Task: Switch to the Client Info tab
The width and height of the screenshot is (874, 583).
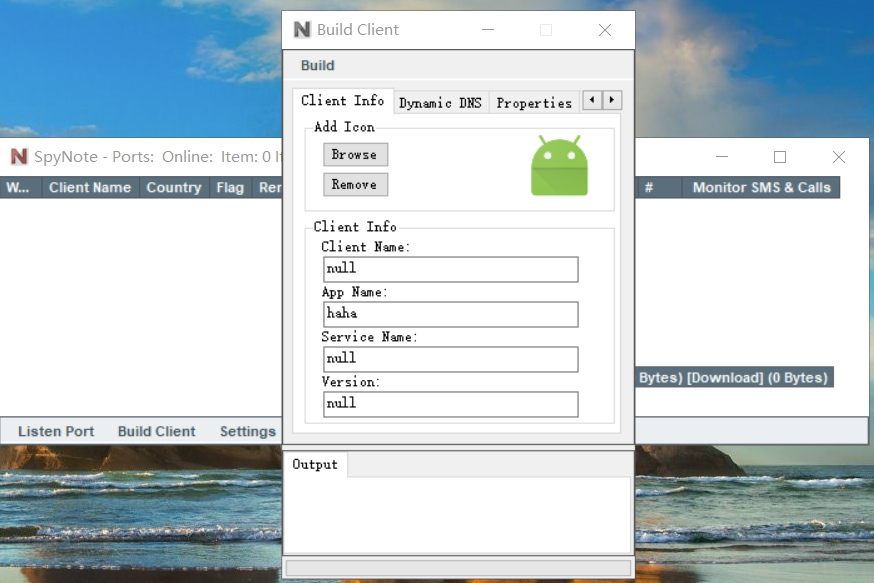Action: pyautogui.click(x=343, y=100)
